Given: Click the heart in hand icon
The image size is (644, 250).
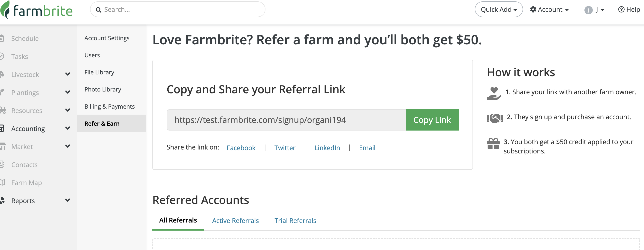Looking at the screenshot, I should [x=494, y=93].
